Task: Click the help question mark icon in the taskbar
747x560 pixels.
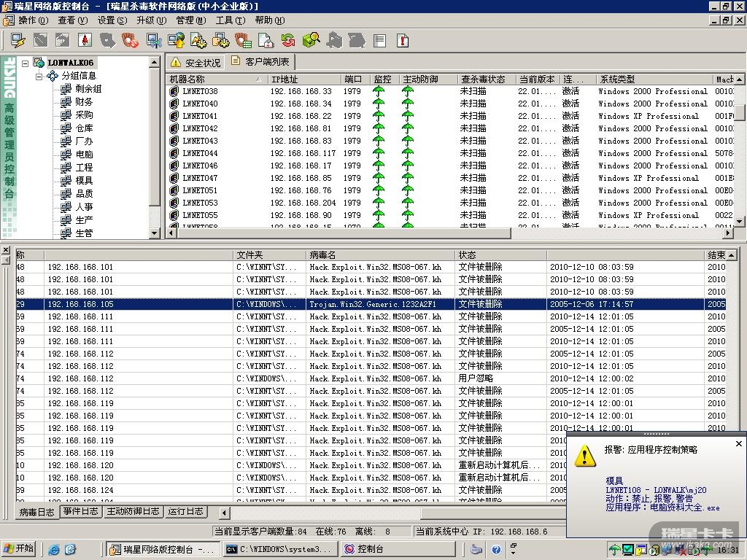Action: [x=496, y=549]
